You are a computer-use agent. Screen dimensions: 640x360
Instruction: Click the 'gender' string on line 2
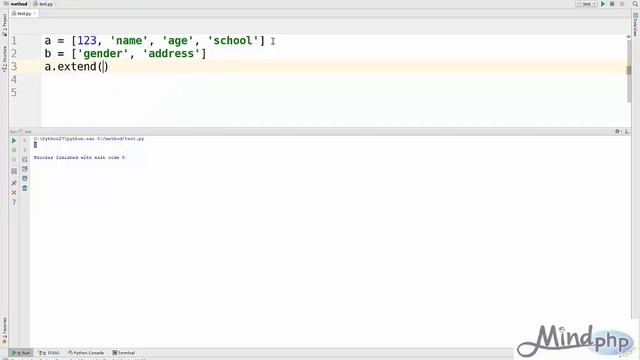click(103, 54)
